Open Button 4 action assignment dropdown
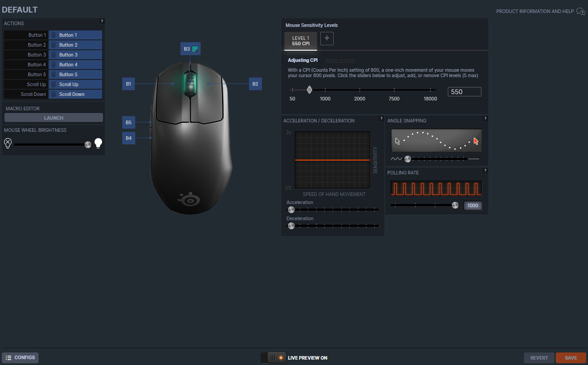This screenshot has width=588, height=365. [75, 65]
